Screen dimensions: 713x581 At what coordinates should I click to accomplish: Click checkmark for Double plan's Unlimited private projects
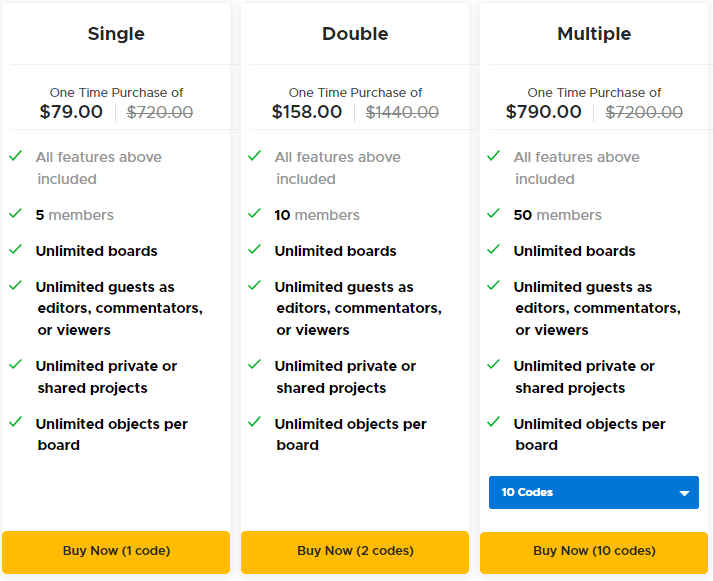(x=255, y=365)
